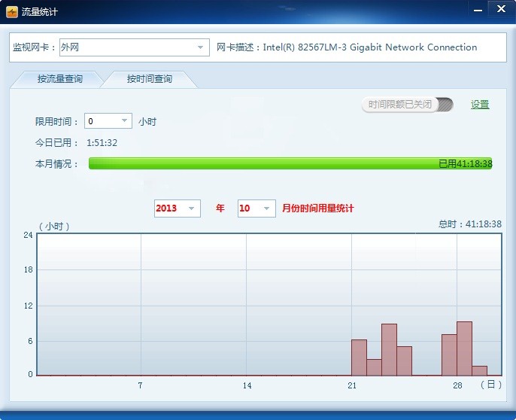Click the shortest bar at chart's far right
Screen dimensions: 516x420
479,370
